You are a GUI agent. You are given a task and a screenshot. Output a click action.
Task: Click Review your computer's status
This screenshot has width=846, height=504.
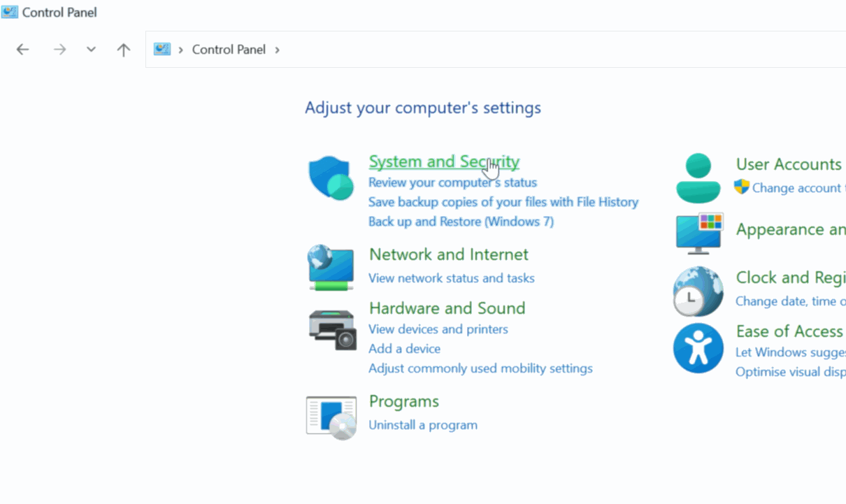click(452, 182)
